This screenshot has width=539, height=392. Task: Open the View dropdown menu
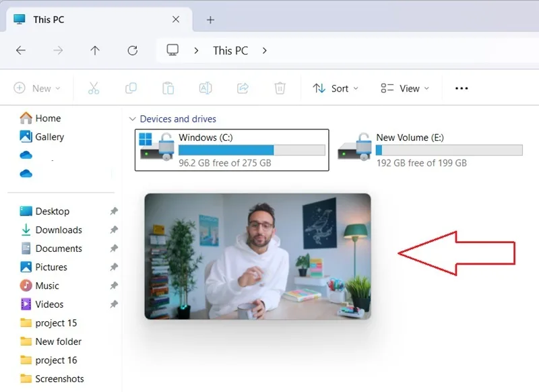[x=405, y=88]
